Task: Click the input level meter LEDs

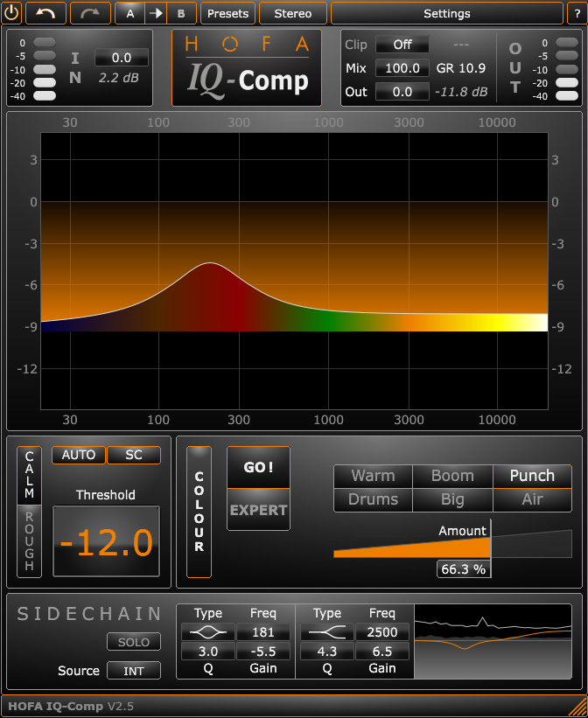Action: 45,69
